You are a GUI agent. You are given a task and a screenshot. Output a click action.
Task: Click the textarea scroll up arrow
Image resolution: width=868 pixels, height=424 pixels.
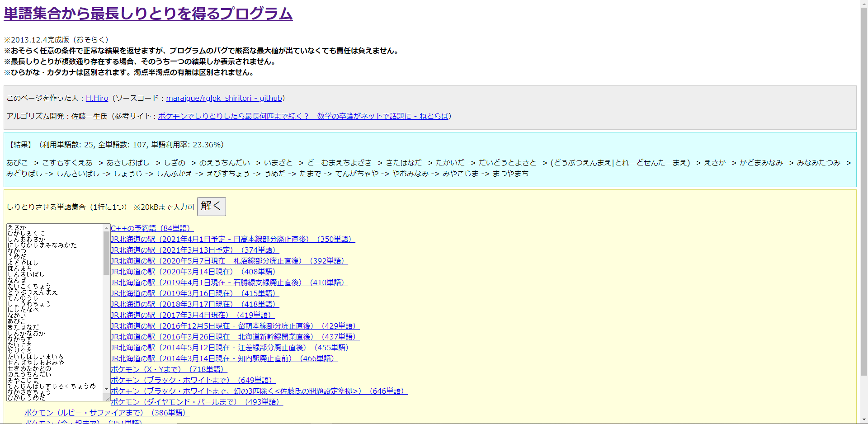pyautogui.click(x=107, y=228)
